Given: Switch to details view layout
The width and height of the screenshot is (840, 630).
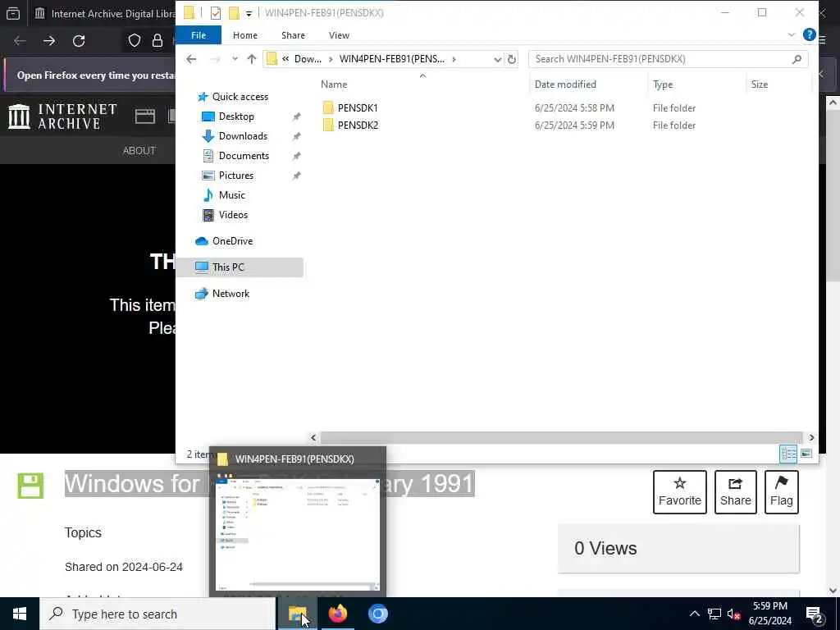Looking at the screenshot, I should 788,454.
